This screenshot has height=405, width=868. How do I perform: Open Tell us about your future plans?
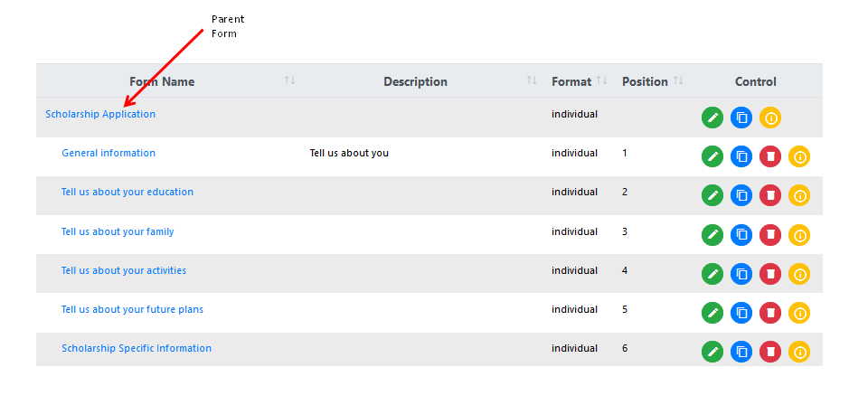pos(132,309)
